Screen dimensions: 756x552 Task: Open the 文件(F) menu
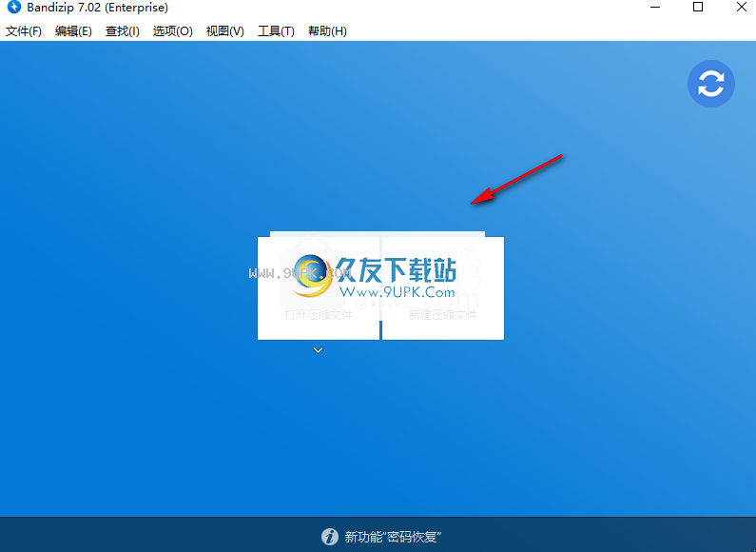click(23, 31)
